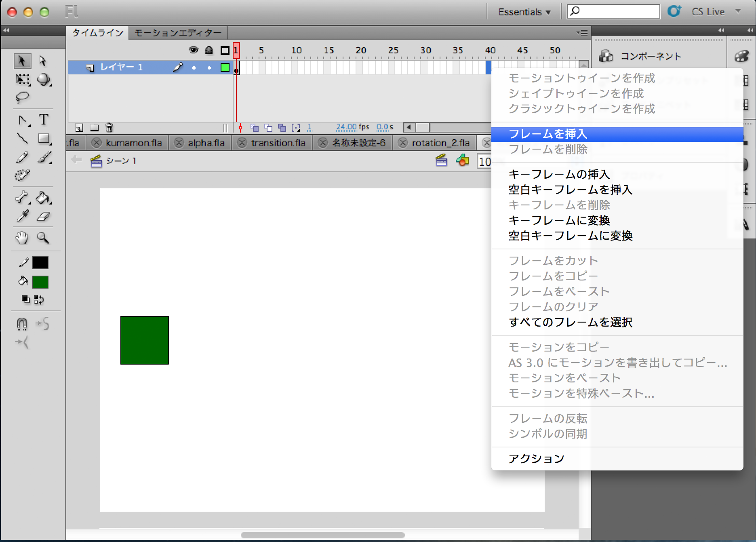This screenshot has height=542, width=756.
Task: Open the green fill color swatch
Action: [x=40, y=282]
